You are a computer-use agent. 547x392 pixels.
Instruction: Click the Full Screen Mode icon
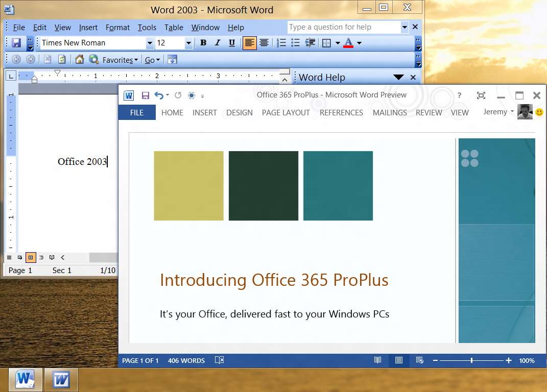(481, 95)
